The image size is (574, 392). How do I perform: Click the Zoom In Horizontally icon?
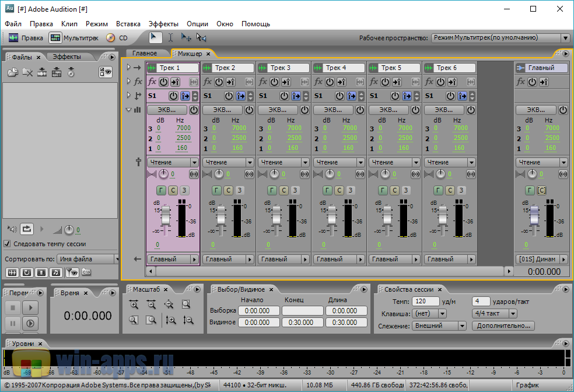(134, 304)
